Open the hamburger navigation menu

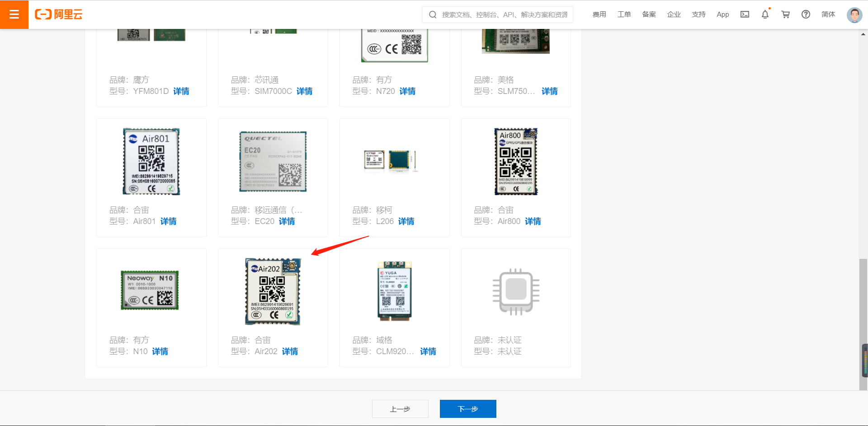pyautogui.click(x=14, y=14)
